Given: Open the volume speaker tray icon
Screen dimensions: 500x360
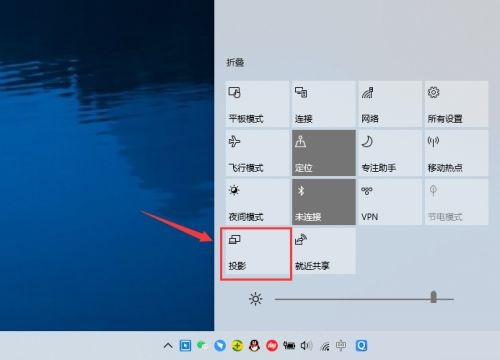Looking at the screenshot, I should tap(306, 346).
